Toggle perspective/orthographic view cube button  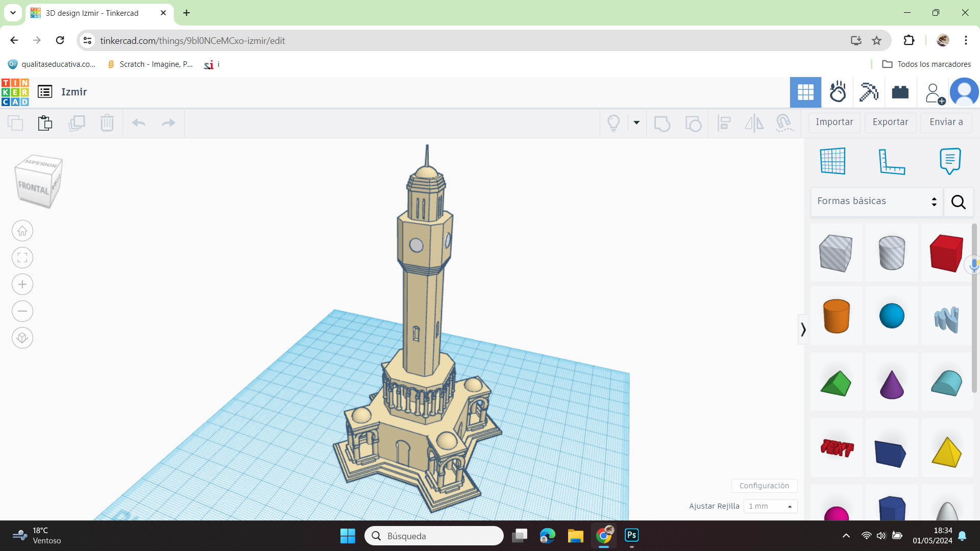pos(22,338)
